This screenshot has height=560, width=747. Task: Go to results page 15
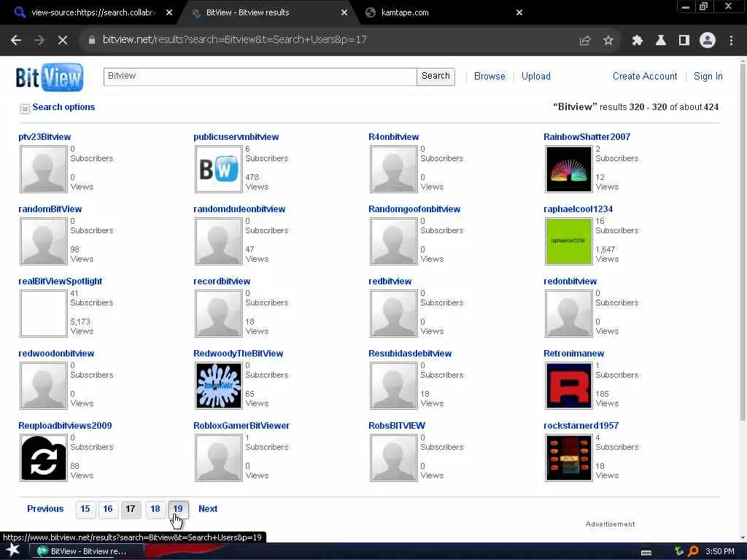click(85, 509)
